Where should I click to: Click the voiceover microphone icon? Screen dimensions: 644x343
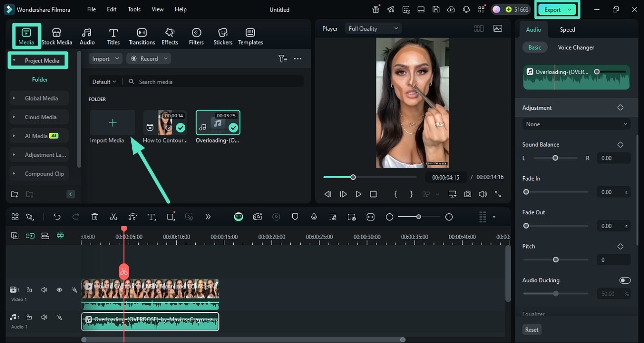[x=314, y=217]
